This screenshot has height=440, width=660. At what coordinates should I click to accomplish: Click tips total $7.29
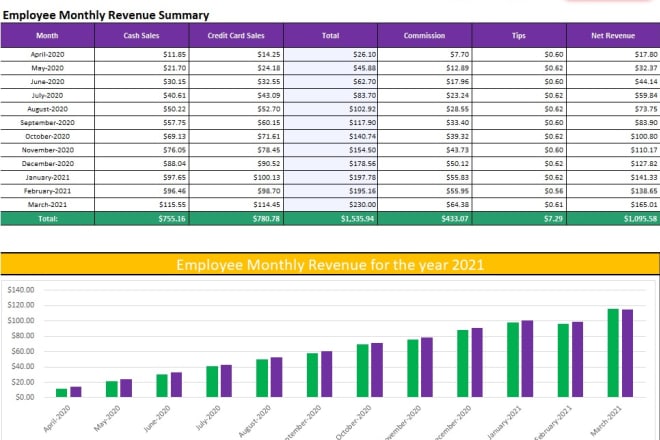coord(553,219)
